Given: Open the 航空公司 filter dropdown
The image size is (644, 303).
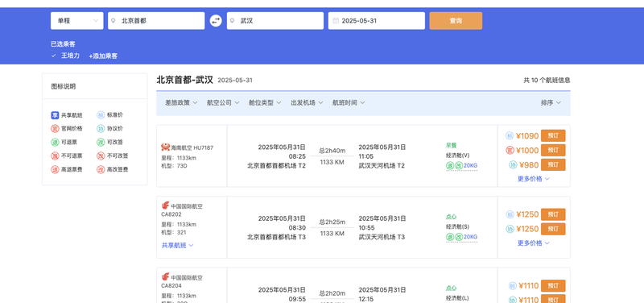Looking at the screenshot, I should pos(223,103).
